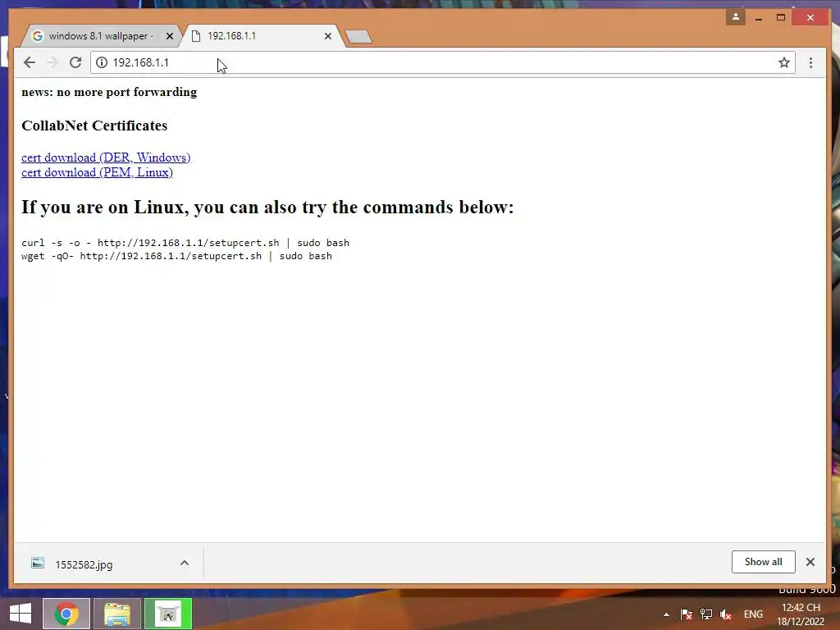This screenshot has height=630, width=840.
Task: Open a new tab
Action: point(358,36)
